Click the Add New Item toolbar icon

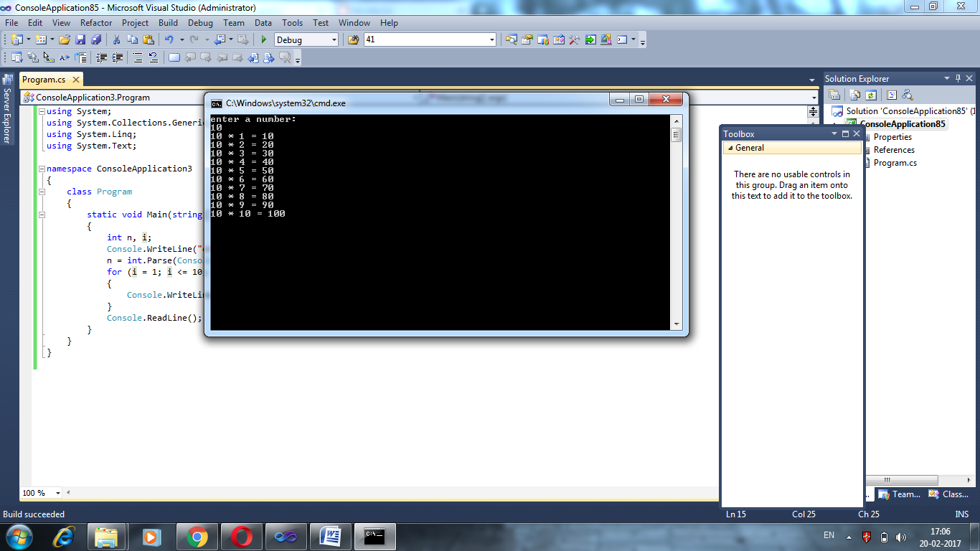[40, 40]
